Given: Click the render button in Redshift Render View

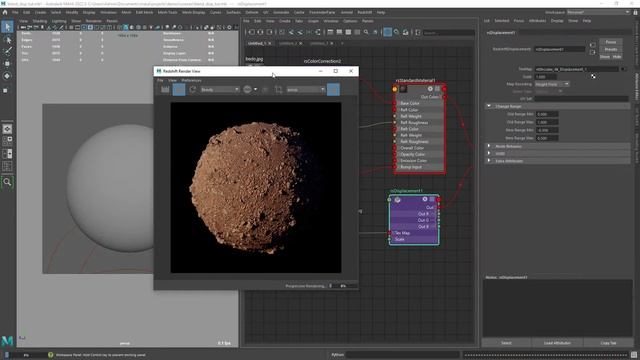Looking at the screenshot, I should [165, 89].
